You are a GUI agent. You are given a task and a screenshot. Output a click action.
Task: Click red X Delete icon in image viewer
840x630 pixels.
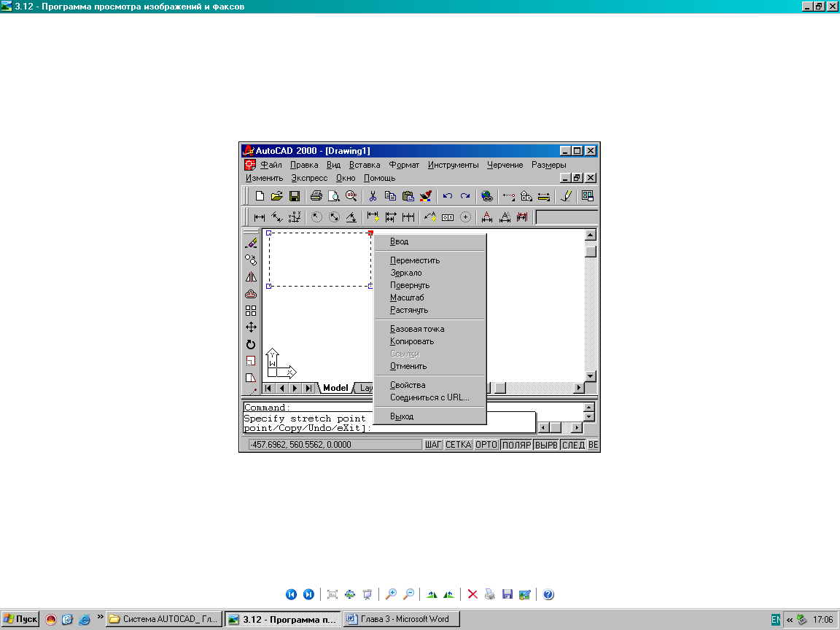point(472,594)
